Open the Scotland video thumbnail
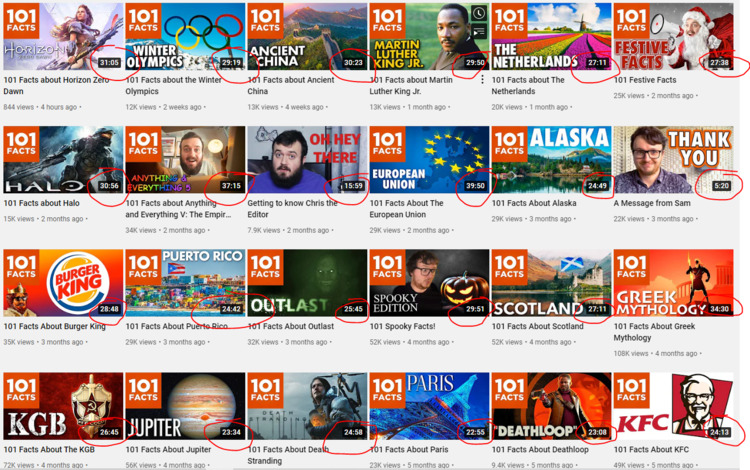Screen dimensions: 750x470 551,283
